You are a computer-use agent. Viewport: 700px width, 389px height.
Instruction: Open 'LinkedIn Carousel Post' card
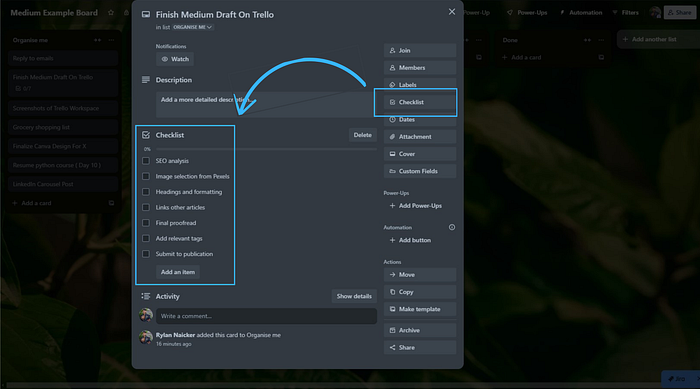(63, 184)
